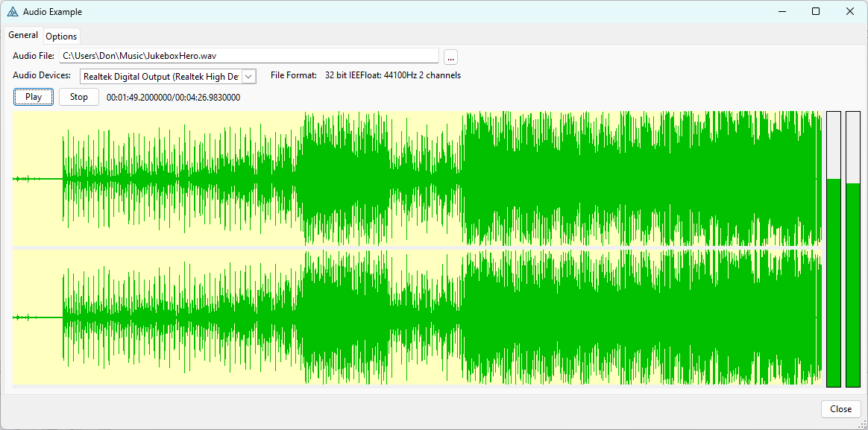Click the Realtek Digital Output device text
868x430 pixels.
point(160,76)
